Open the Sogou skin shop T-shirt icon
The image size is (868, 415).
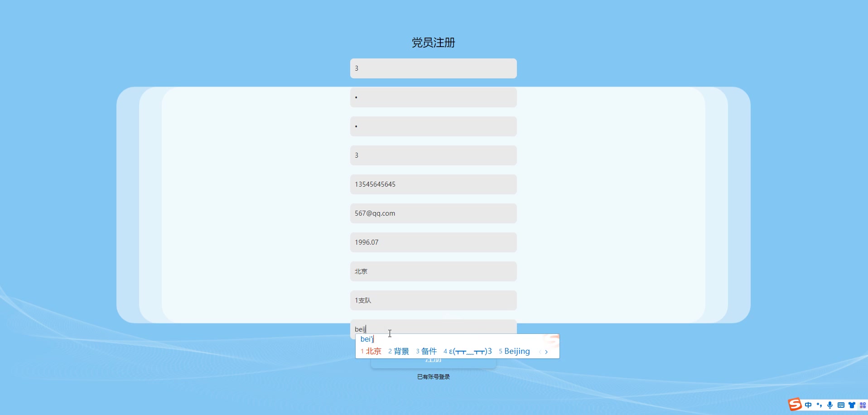(x=853, y=405)
